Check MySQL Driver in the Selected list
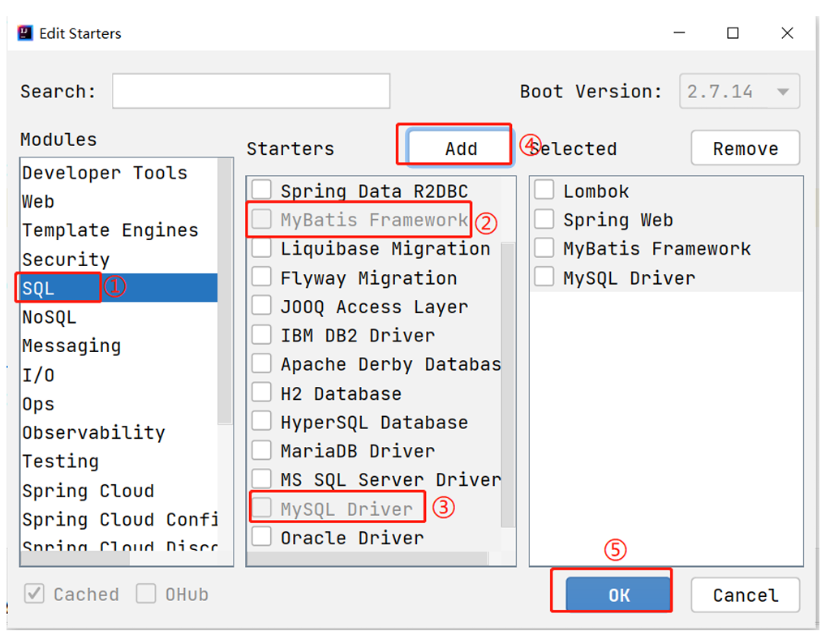This screenshot has width=834, height=644. tap(544, 276)
